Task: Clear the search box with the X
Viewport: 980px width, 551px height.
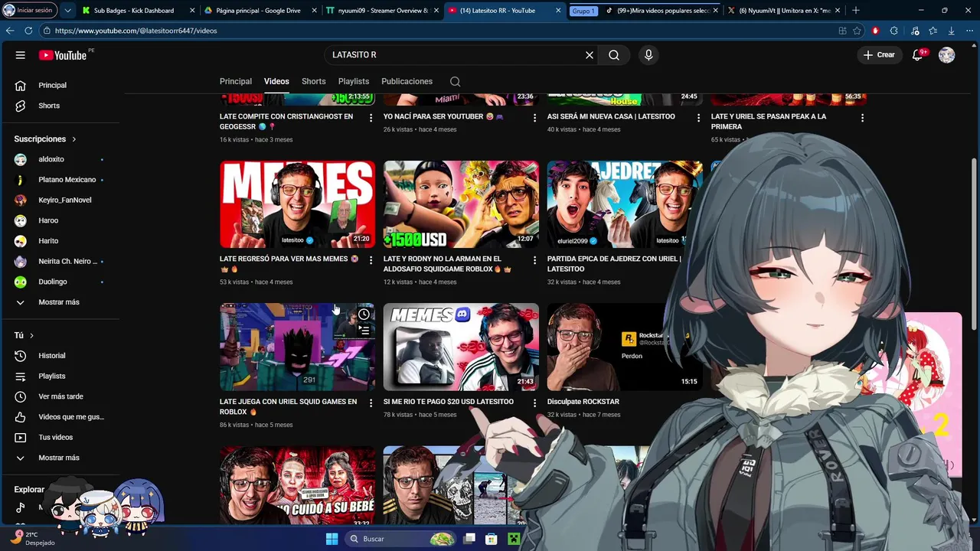Action: tap(590, 55)
